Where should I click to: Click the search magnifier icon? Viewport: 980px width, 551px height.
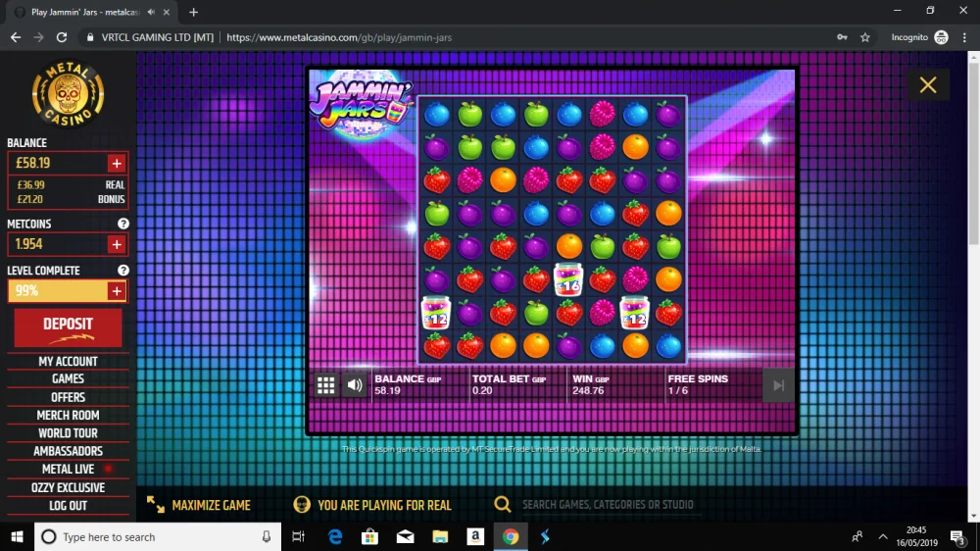tap(503, 504)
